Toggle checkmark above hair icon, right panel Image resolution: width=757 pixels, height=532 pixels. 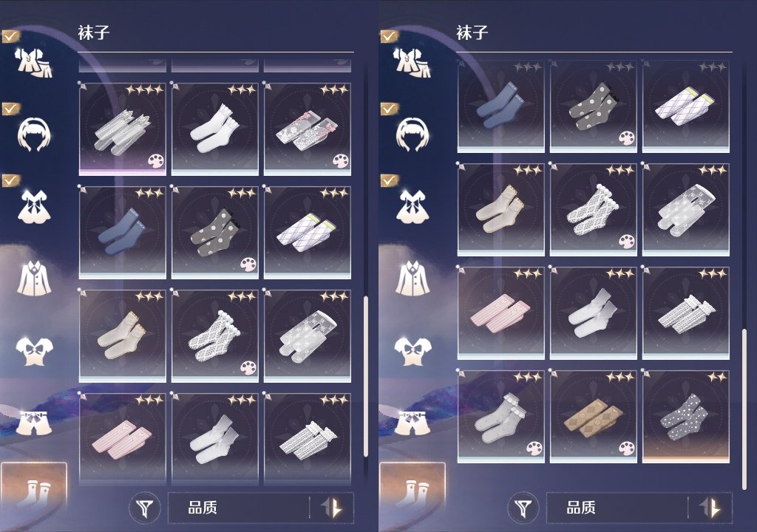pos(389,109)
